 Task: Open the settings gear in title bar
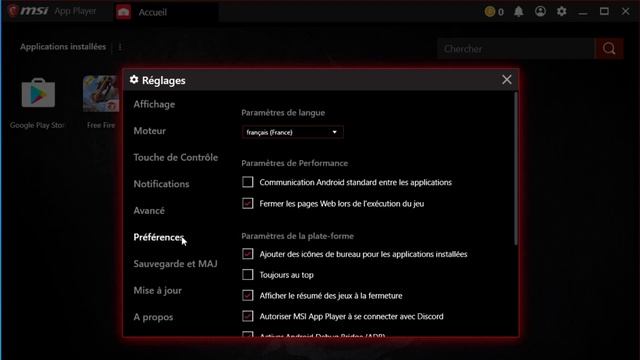coord(562,11)
